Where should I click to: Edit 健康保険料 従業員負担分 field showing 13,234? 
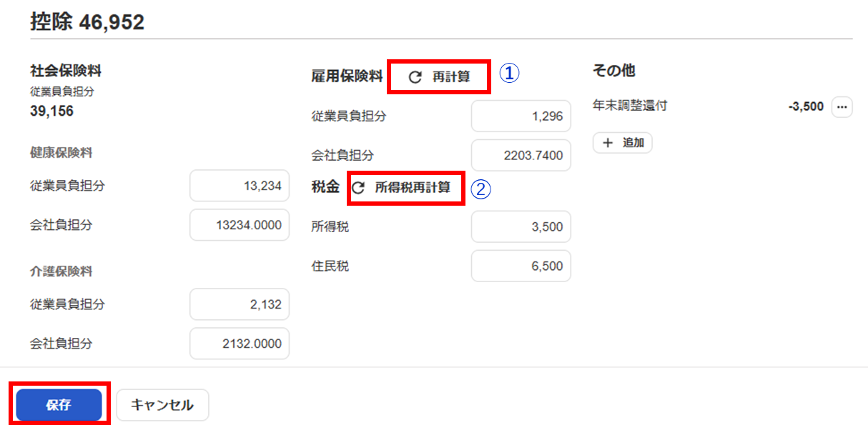click(x=240, y=186)
